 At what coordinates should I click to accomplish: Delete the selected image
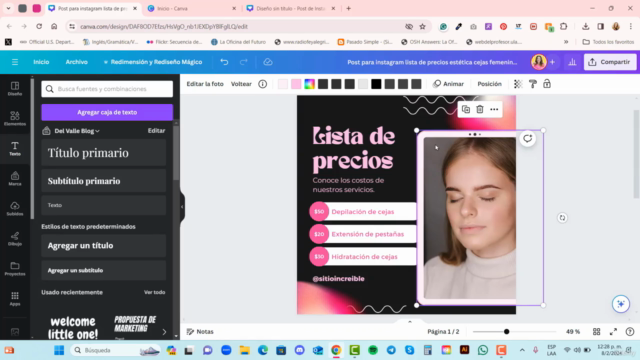(x=480, y=109)
